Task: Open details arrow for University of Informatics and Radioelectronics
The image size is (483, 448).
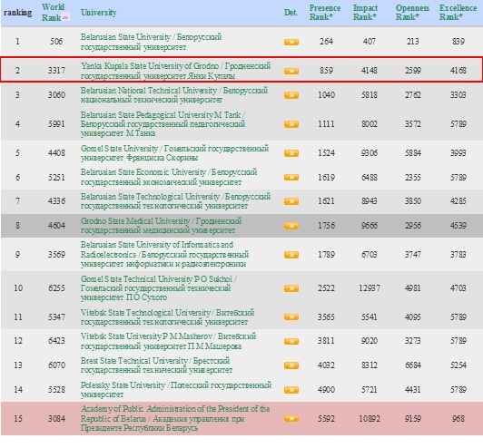Action: [291, 255]
